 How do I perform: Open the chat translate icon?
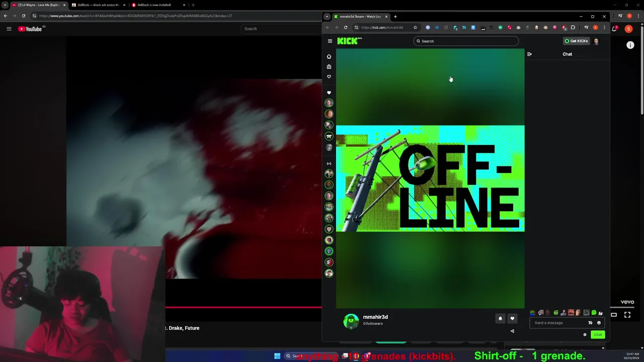click(590, 323)
